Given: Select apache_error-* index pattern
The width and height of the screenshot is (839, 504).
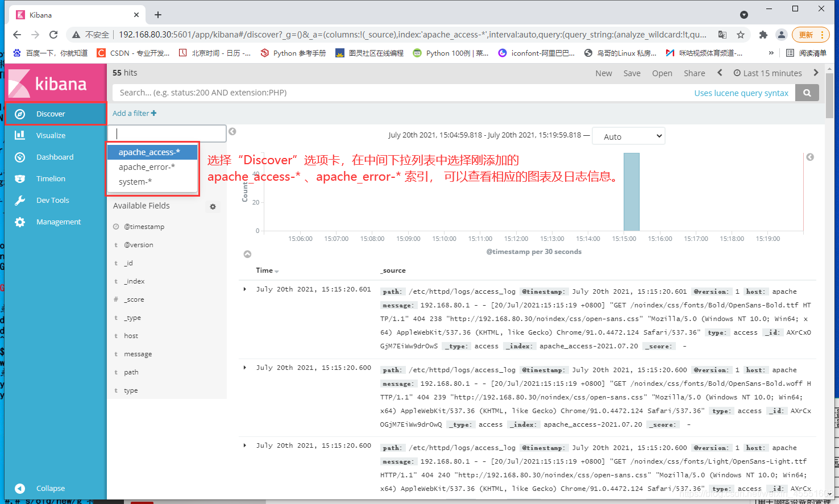Looking at the screenshot, I should tap(152, 167).
